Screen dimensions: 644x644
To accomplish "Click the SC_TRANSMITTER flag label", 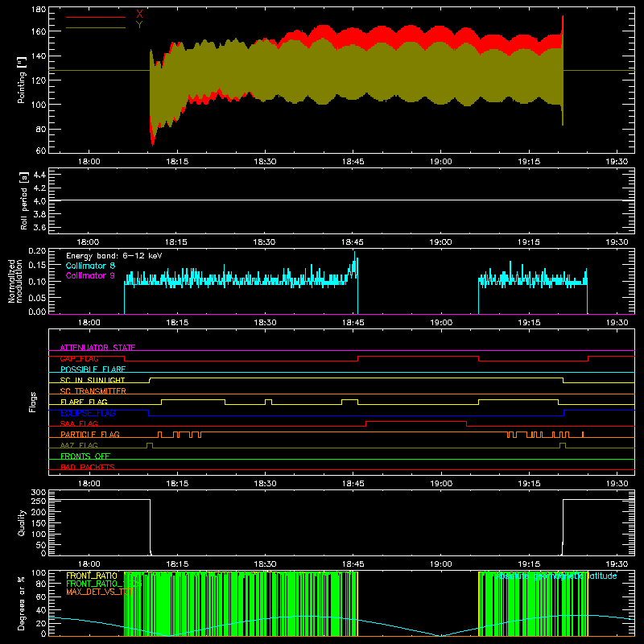I will 93,391.
